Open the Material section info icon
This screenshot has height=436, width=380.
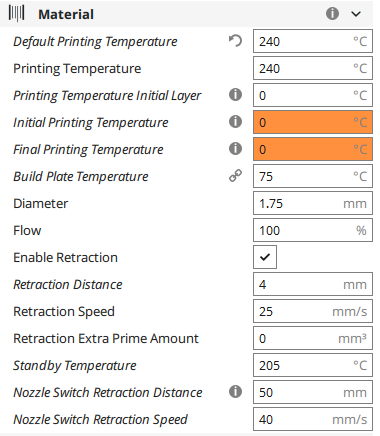[332, 14]
